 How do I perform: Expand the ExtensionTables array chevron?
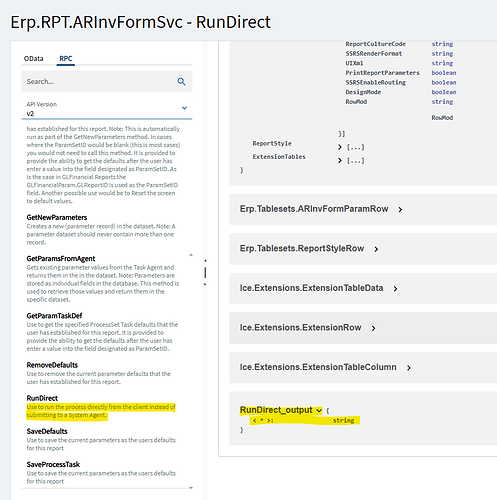(x=340, y=161)
